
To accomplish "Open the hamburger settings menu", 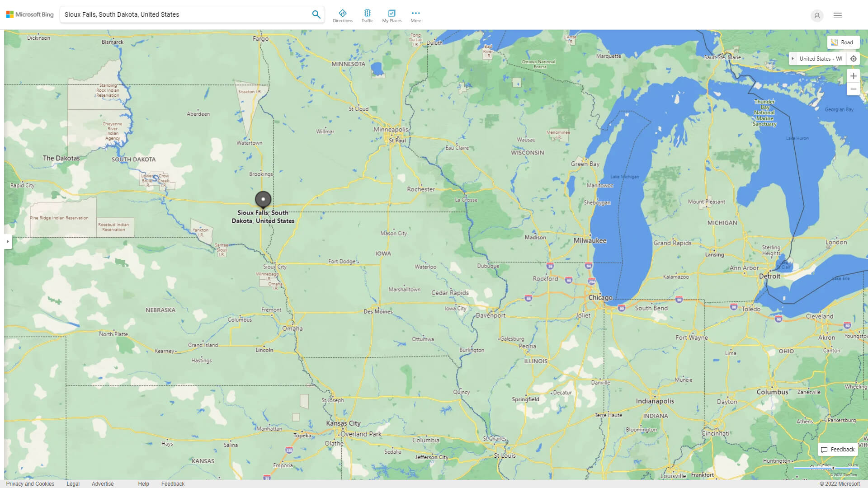I will 837,15.
